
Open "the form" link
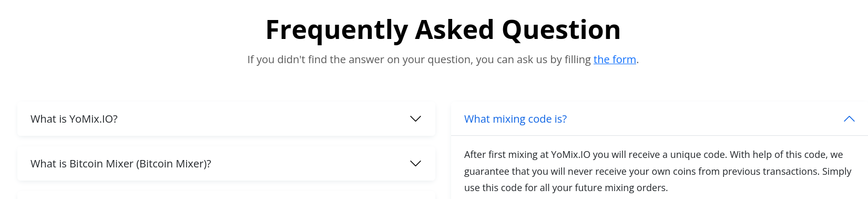[x=615, y=59]
